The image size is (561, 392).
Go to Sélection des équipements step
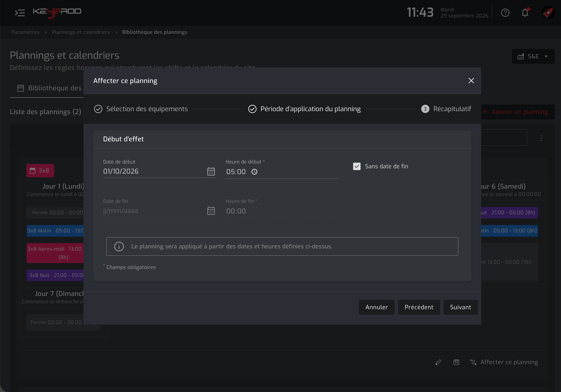(141, 109)
